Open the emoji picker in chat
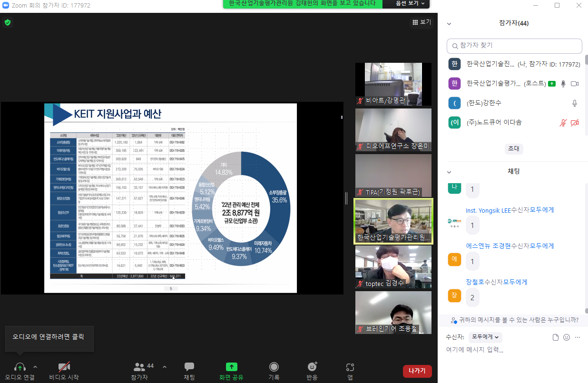This screenshot has height=383, width=588. click(567, 337)
